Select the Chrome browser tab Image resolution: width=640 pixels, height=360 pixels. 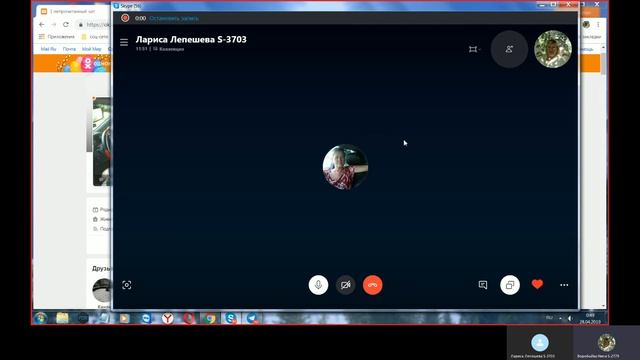pyautogui.click(x=73, y=11)
